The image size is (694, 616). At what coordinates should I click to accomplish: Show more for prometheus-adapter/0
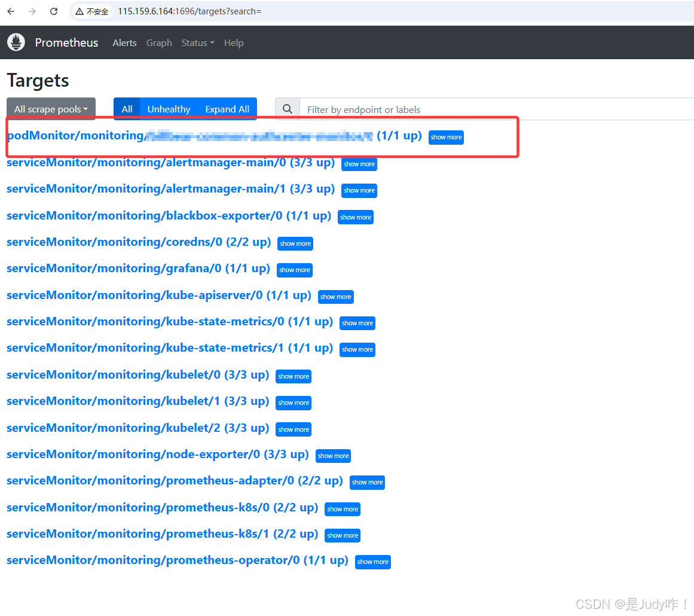coord(368,482)
